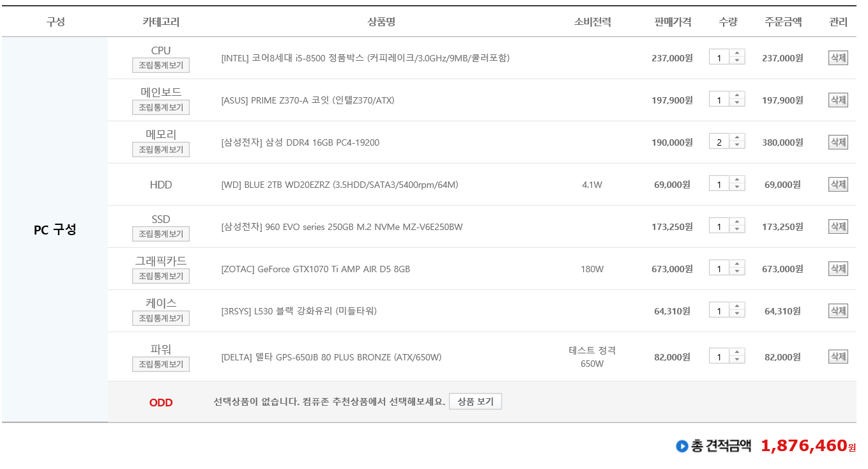Delete the DELTA 650W power supply row
Viewport: 868px width, 469px height.
pos(838,356)
